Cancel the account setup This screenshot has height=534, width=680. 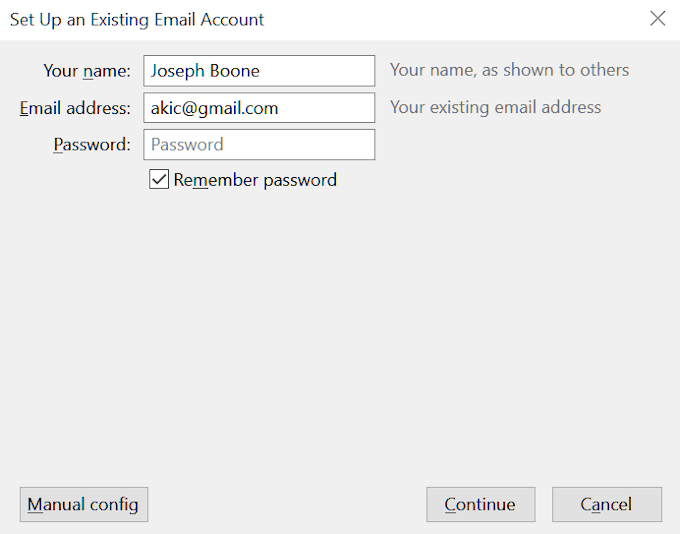(x=606, y=504)
